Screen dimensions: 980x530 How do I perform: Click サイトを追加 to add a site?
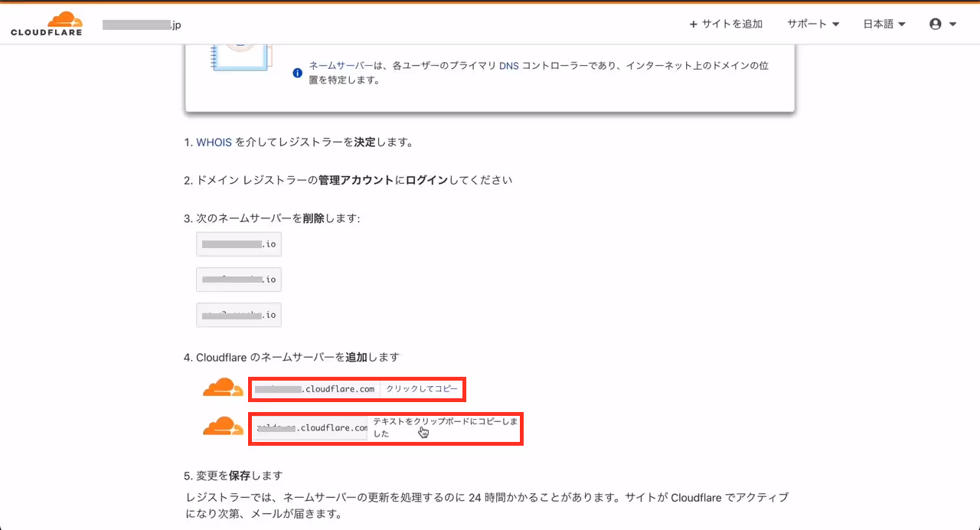point(726,24)
